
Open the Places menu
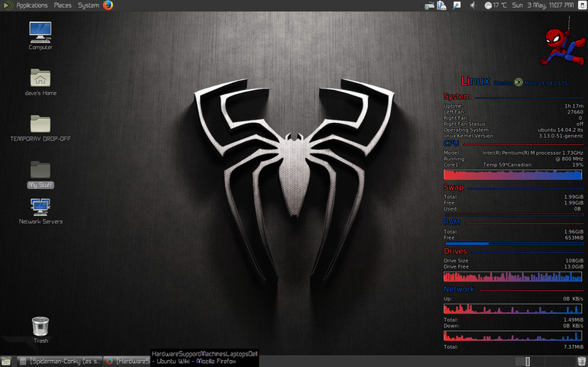pos(63,5)
